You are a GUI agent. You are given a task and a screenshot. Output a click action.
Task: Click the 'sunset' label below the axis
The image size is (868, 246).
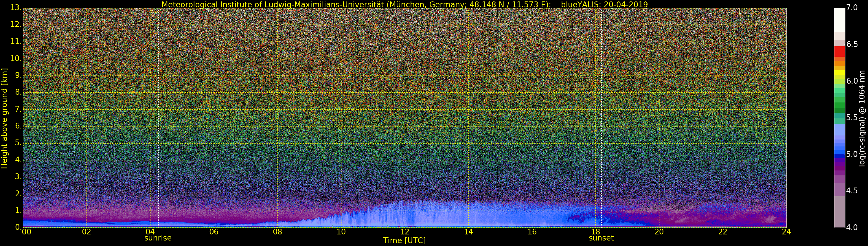coord(601,238)
